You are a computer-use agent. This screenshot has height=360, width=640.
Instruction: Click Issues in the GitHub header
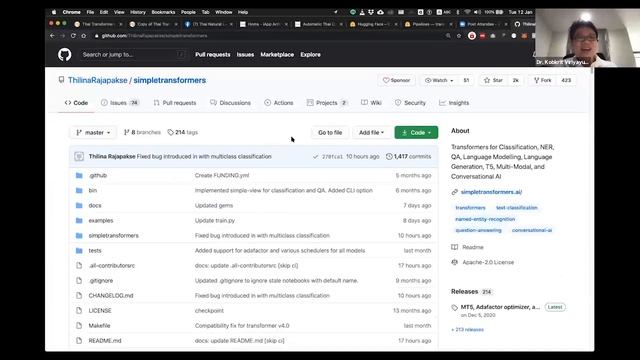click(x=245, y=55)
